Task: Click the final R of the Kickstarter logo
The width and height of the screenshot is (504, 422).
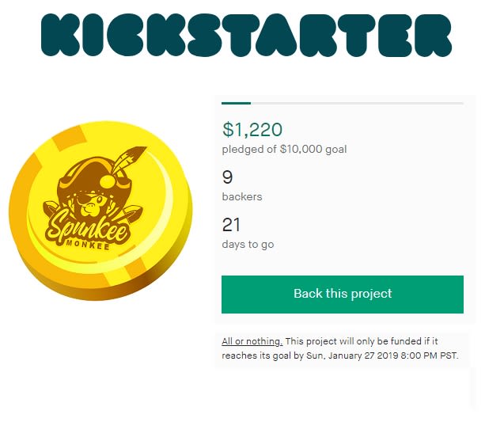Action: [x=433, y=35]
